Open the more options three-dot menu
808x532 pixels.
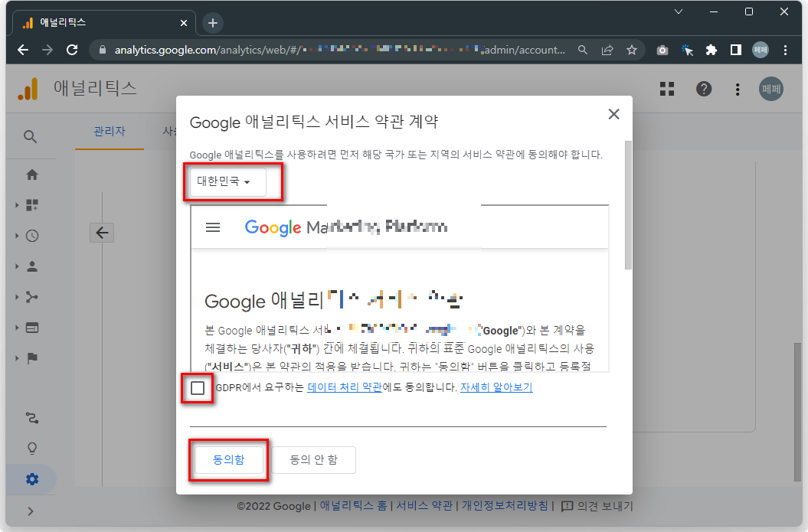coord(737,89)
